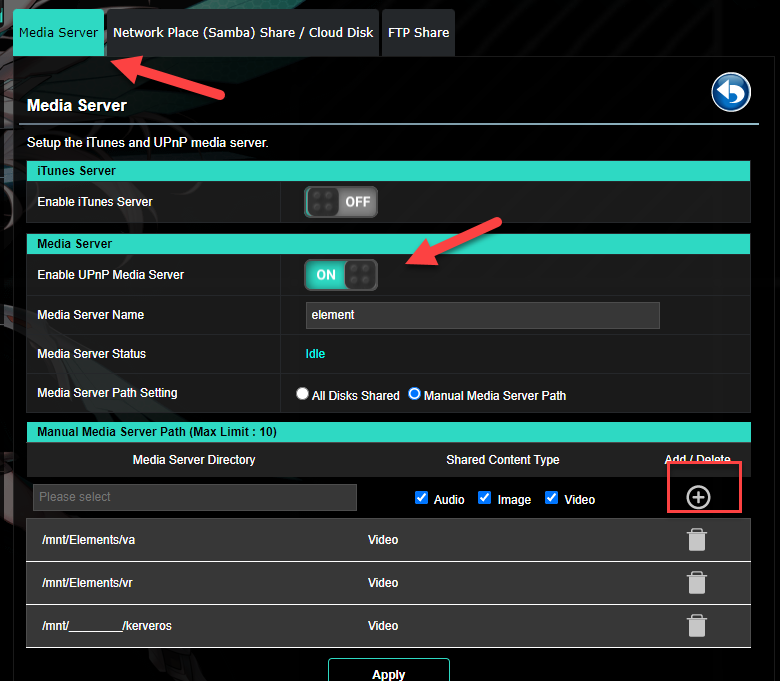Disable the UPnP Media Server switch
The width and height of the screenshot is (780, 681).
tap(341, 275)
